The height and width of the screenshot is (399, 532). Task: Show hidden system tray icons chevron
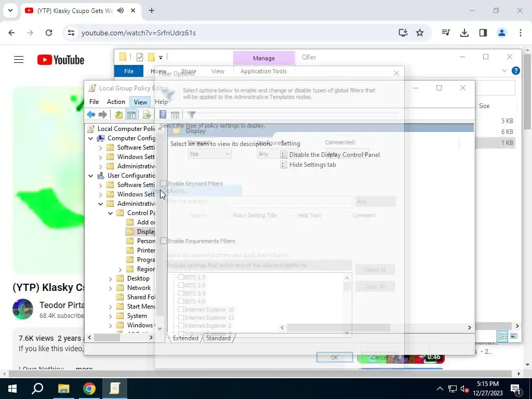[x=440, y=389]
